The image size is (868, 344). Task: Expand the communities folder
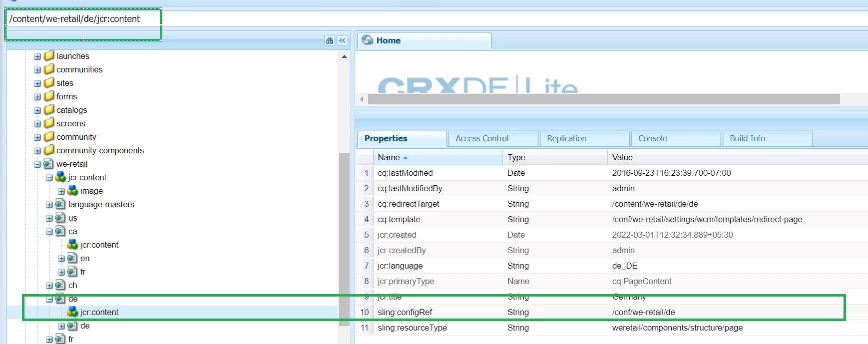[x=37, y=70]
